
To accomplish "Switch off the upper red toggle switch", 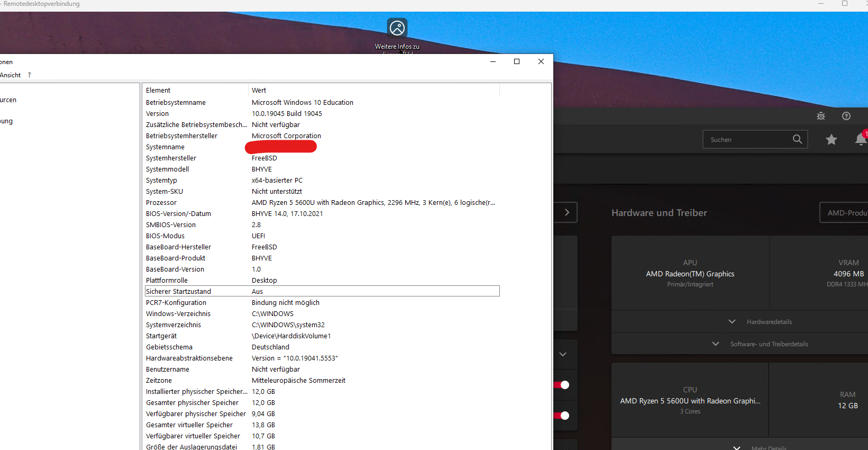I will pyautogui.click(x=561, y=385).
